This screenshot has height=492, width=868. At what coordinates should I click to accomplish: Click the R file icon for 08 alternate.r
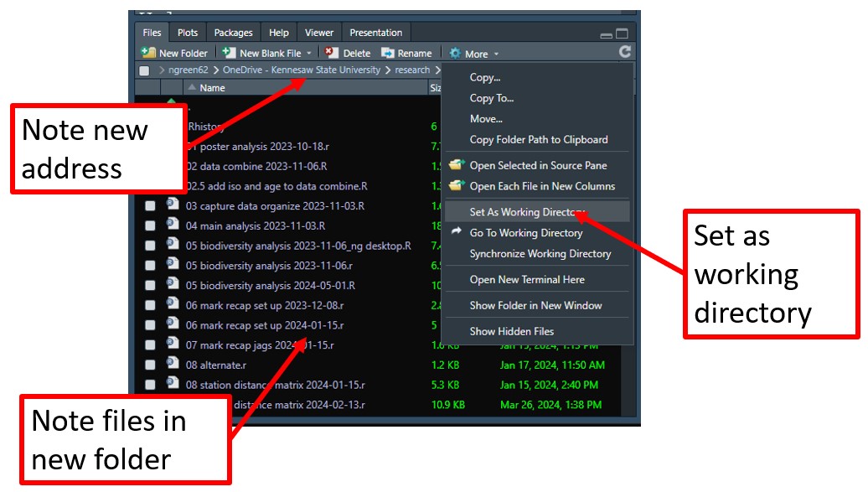173,364
